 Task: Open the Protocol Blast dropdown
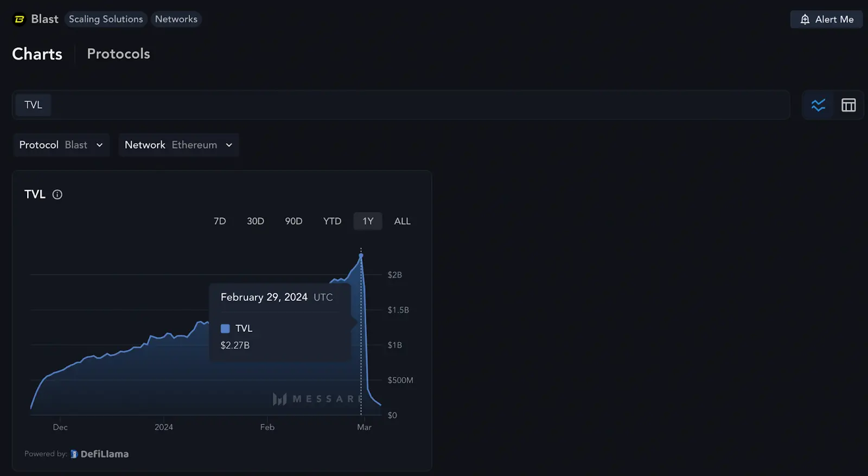[x=61, y=145]
